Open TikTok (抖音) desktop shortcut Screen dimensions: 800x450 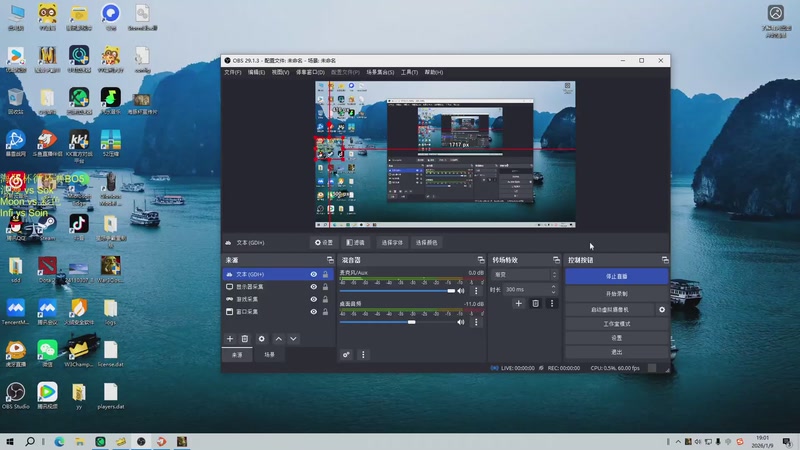tap(79, 227)
